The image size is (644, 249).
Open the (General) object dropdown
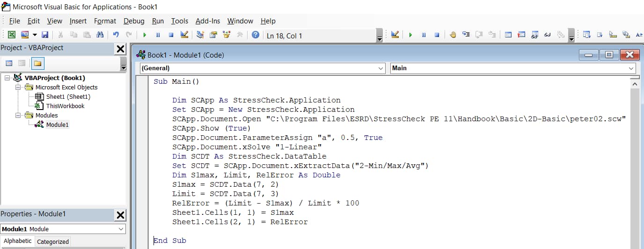[381, 68]
